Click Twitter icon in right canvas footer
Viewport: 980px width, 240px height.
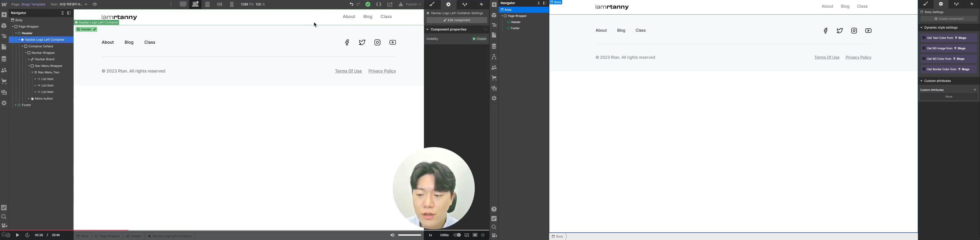[840, 30]
